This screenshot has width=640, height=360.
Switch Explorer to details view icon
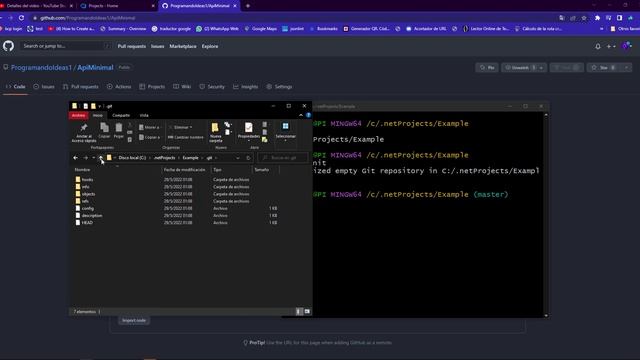tap(299, 311)
